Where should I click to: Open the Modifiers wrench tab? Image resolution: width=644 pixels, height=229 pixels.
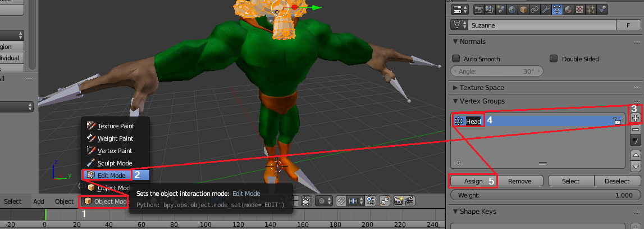(545, 9)
